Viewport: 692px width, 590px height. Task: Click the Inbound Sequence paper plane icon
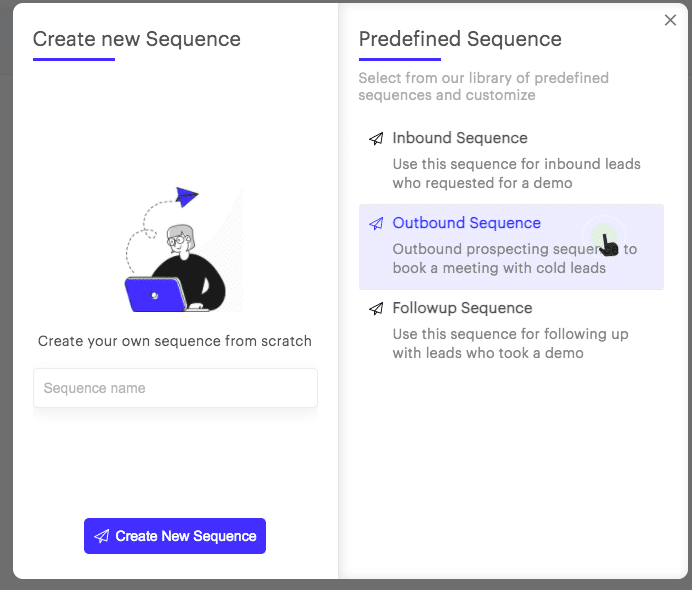376,139
